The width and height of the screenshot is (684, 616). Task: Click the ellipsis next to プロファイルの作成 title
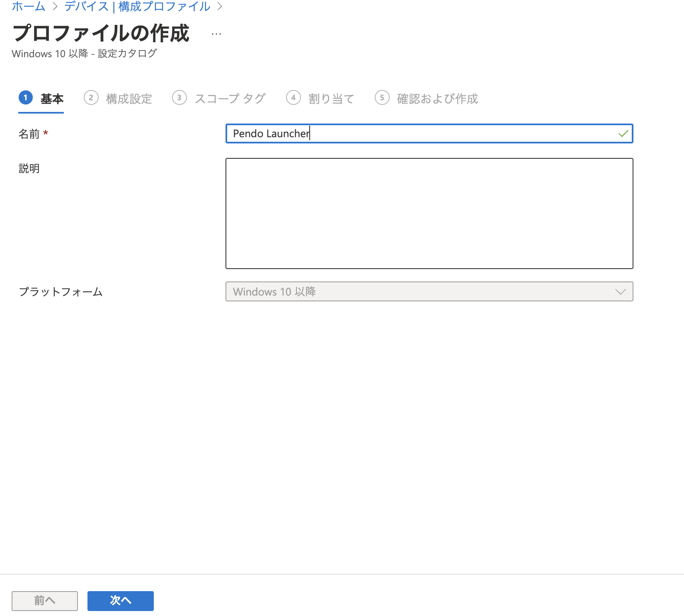216,34
